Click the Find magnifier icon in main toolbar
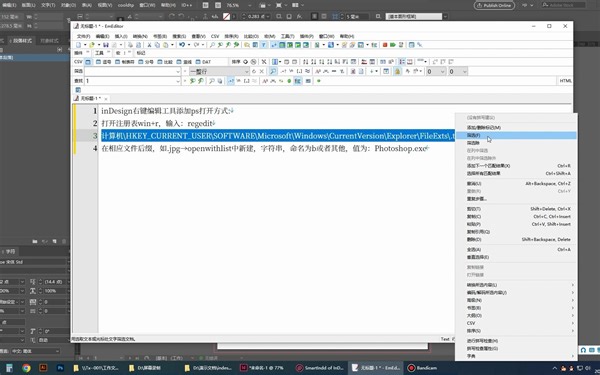The width and height of the screenshot is (600, 375). 212,45
